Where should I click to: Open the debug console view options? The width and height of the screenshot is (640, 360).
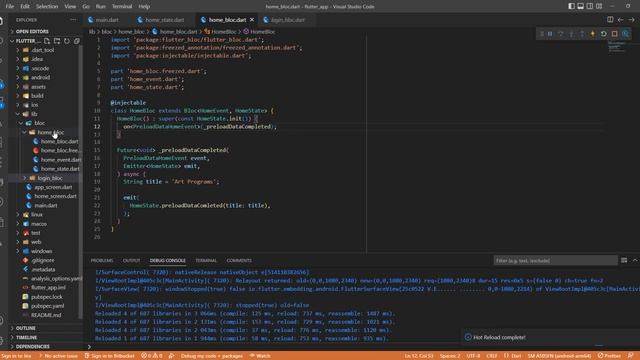[624, 260]
